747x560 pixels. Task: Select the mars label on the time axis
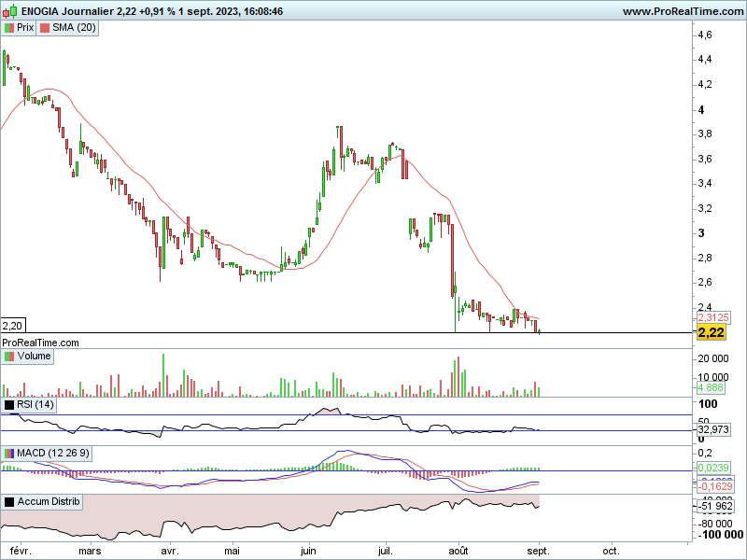(90, 551)
